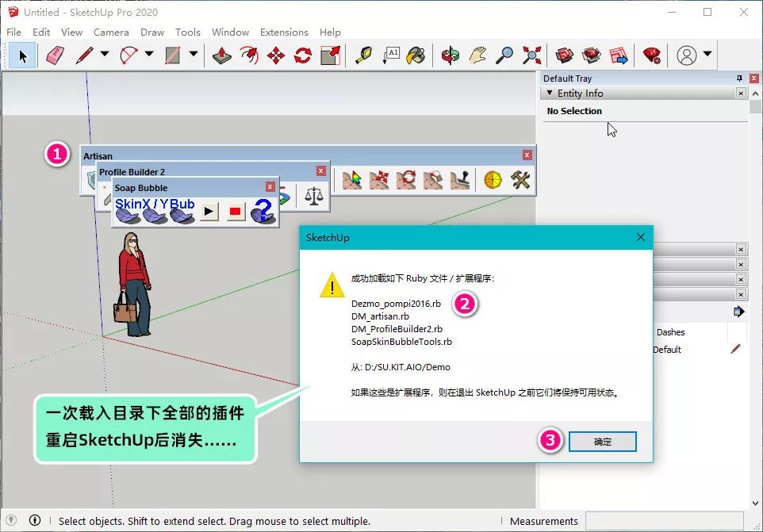Open the account sign-in dropdown
This screenshot has height=532, width=763.
706,55
